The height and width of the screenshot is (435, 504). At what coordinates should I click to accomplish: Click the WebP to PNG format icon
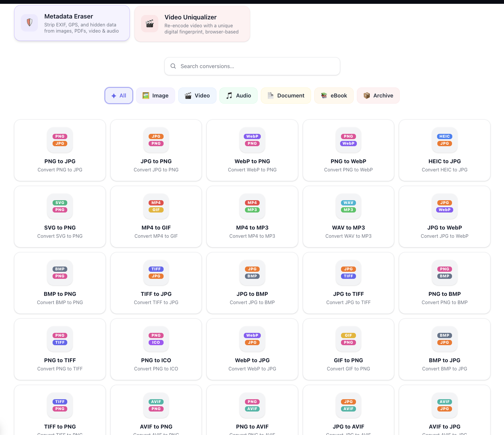tap(252, 140)
